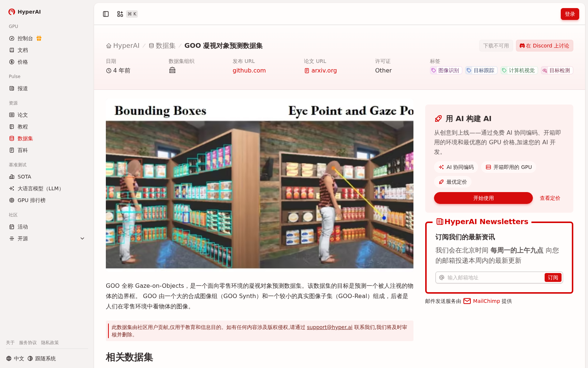Click the gift icon next to 控制台
This screenshot has height=368, width=588.
39,38
